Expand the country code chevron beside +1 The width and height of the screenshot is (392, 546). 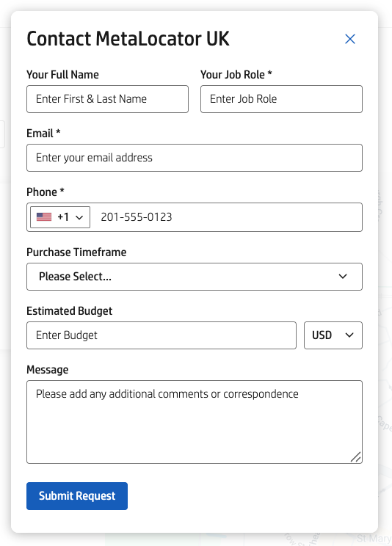(79, 218)
